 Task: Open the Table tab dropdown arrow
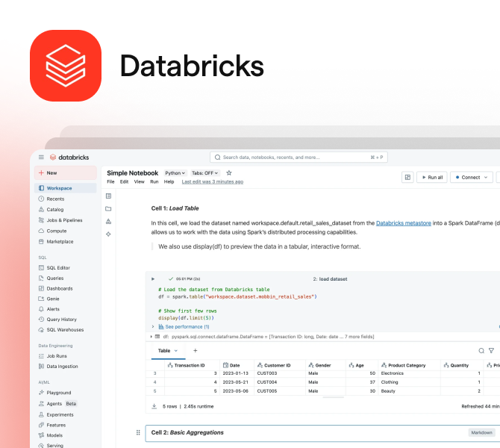point(175,351)
